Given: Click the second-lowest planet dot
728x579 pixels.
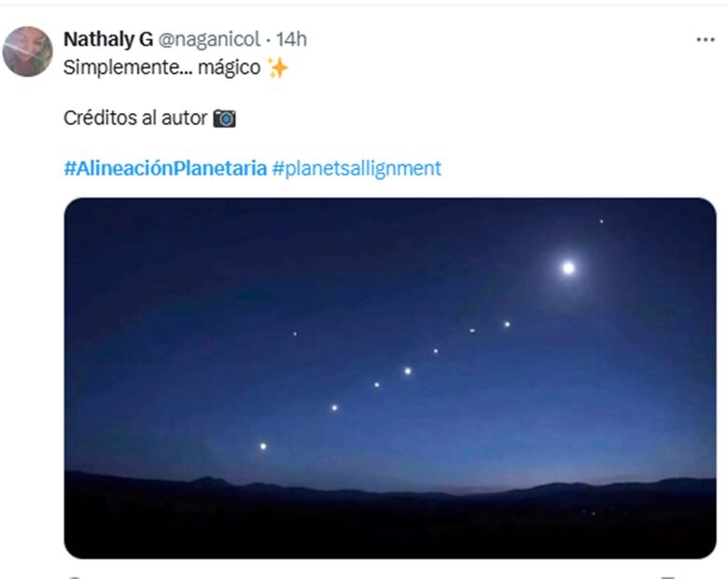Looking at the screenshot, I should point(334,407).
